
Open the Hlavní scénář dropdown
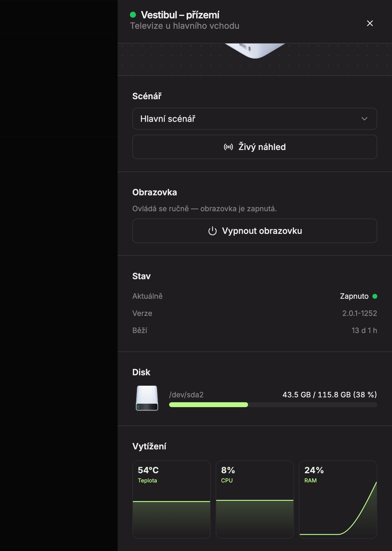pyautogui.click(x=254, y=119)
